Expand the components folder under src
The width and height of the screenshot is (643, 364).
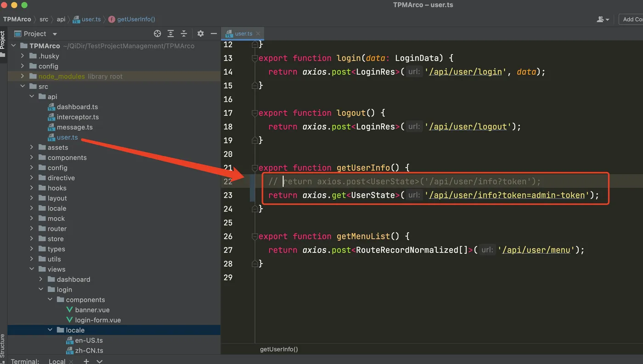point(32,157)
